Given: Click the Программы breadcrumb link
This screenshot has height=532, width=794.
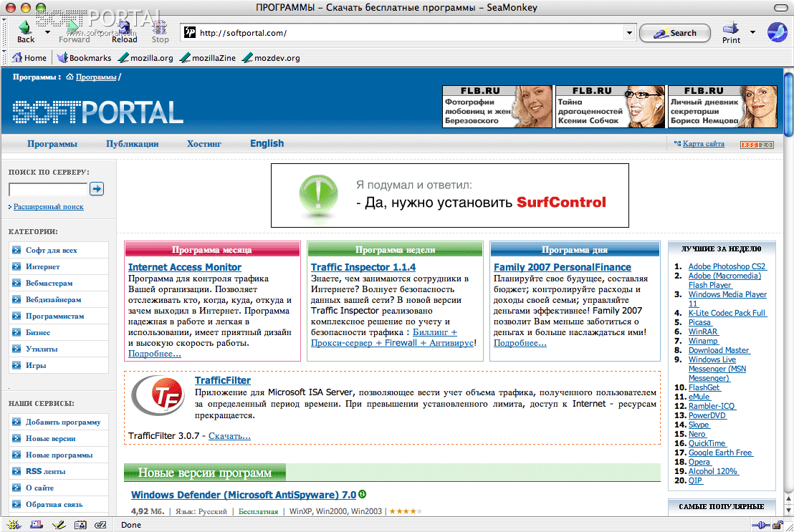Looking at the screenshot, I should (x=96, y=77).
